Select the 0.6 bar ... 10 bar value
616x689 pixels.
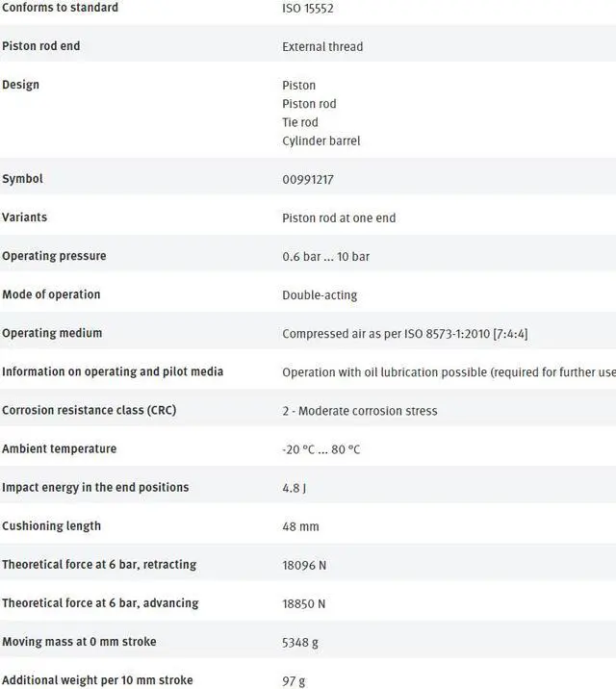click(x=325, y=256)
